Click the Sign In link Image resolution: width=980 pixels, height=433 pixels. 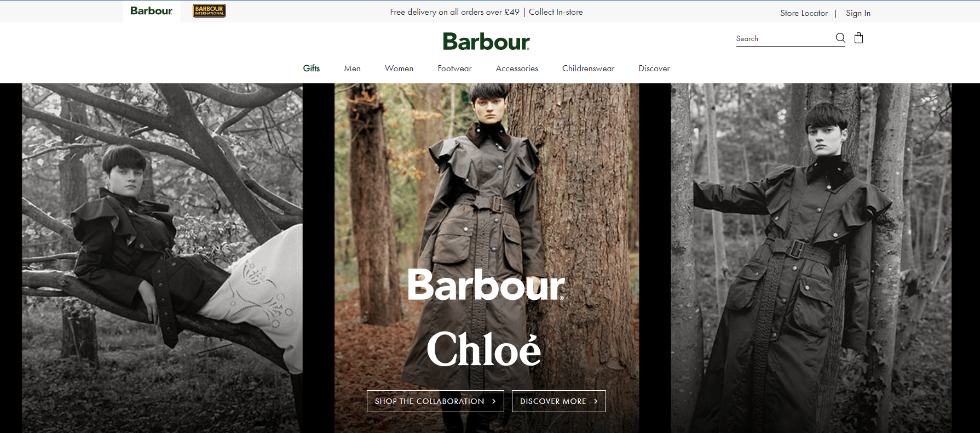pos(858,13)
